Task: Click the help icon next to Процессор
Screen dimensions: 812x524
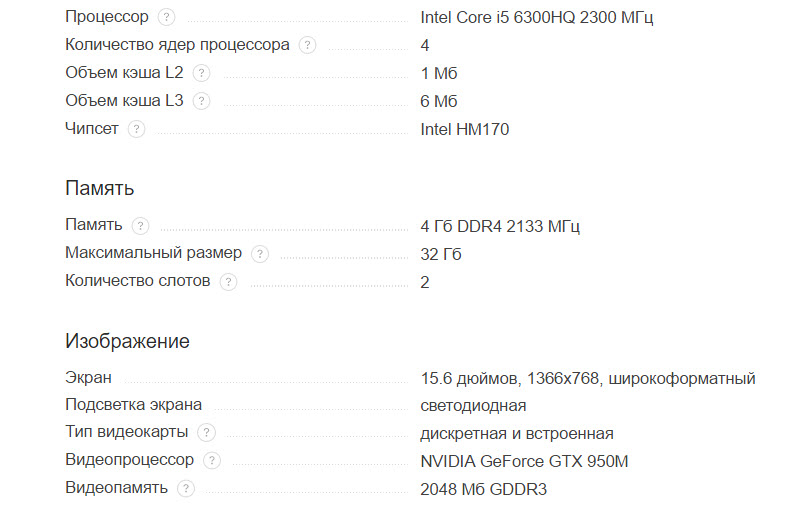Action: [x=166, y=17]
